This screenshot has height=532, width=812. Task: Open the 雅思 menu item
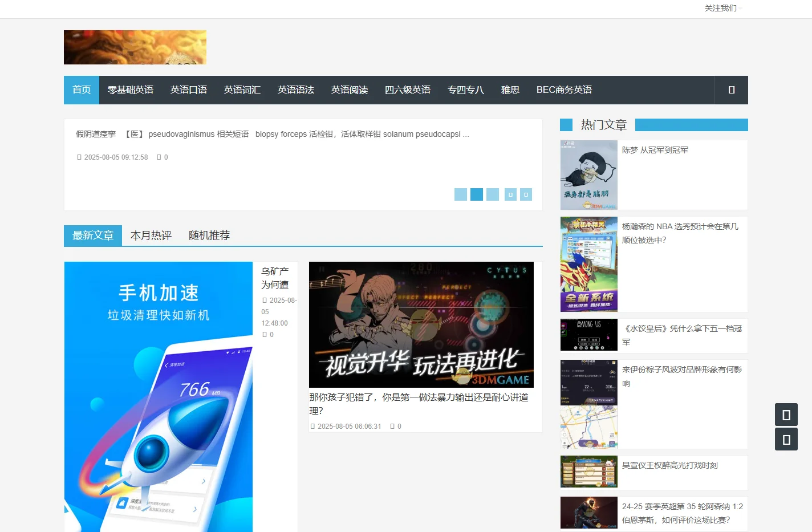[x=510, y=90]
